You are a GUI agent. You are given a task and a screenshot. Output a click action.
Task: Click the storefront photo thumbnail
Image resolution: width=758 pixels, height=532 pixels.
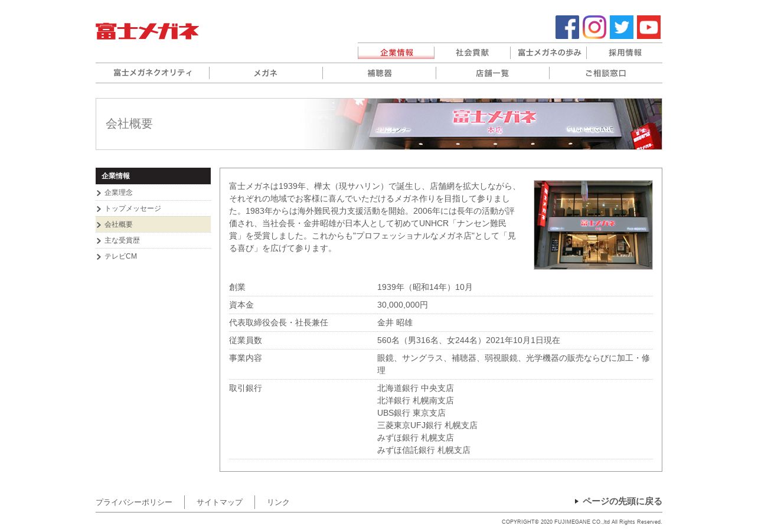click(593, 225)
